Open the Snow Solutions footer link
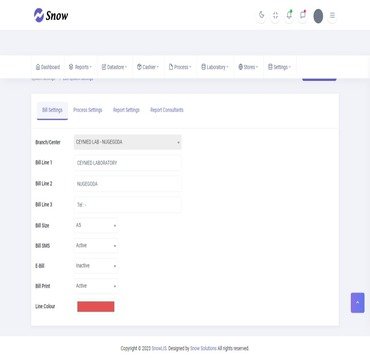Screen dimensions: 370x360 pos(203,348)
